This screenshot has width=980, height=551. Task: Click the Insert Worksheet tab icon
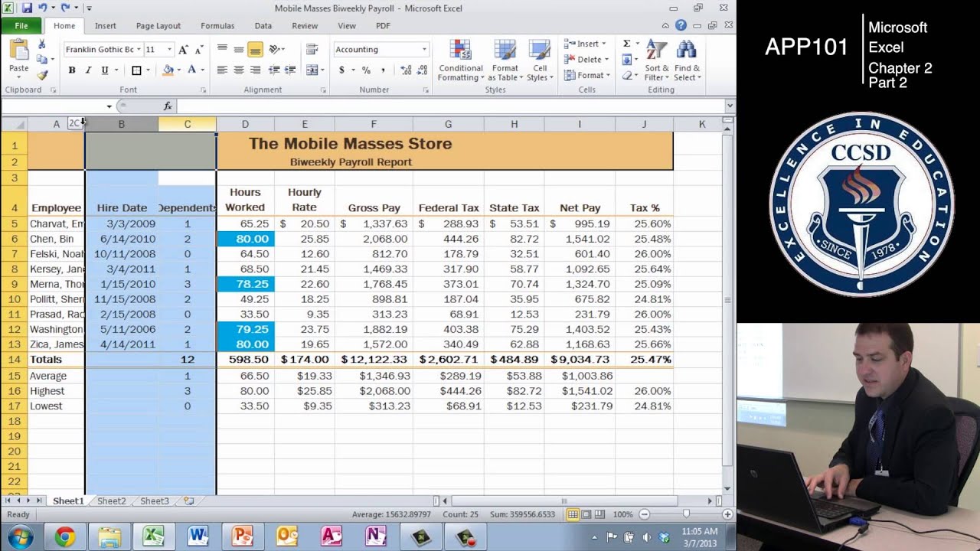[x=188, y=501]
